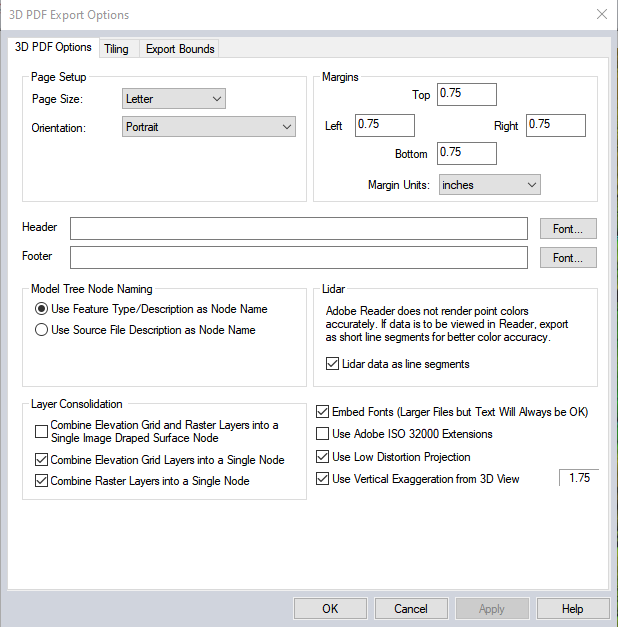
Task: Expand the Page Size dropdown
Action: point(174,99)
